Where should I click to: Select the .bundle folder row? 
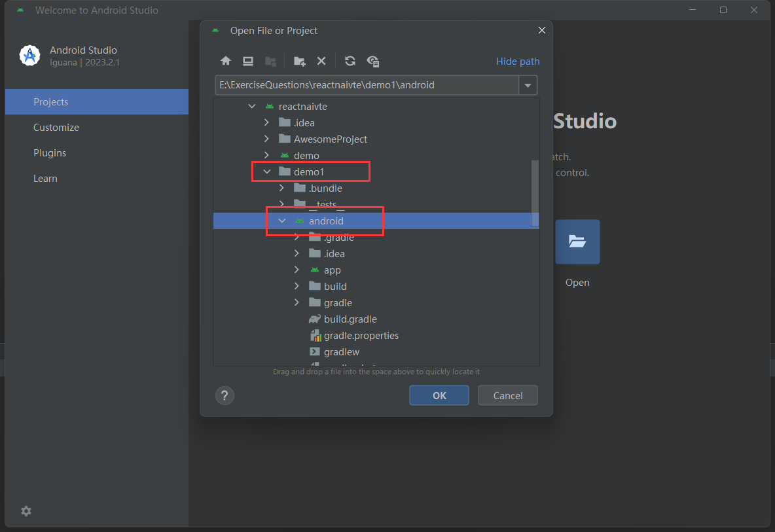(x=376, y=188)
